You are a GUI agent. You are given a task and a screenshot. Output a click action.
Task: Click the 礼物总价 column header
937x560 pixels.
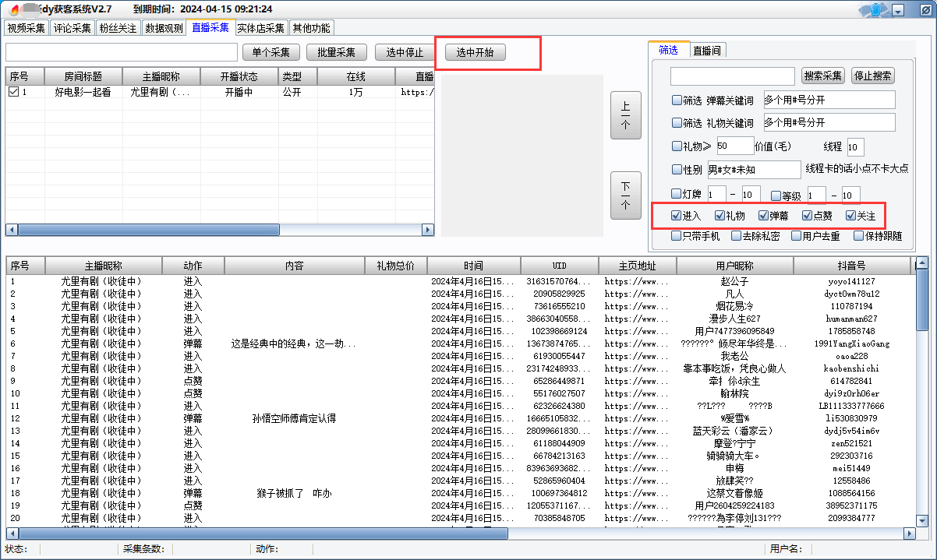[396, 266]
